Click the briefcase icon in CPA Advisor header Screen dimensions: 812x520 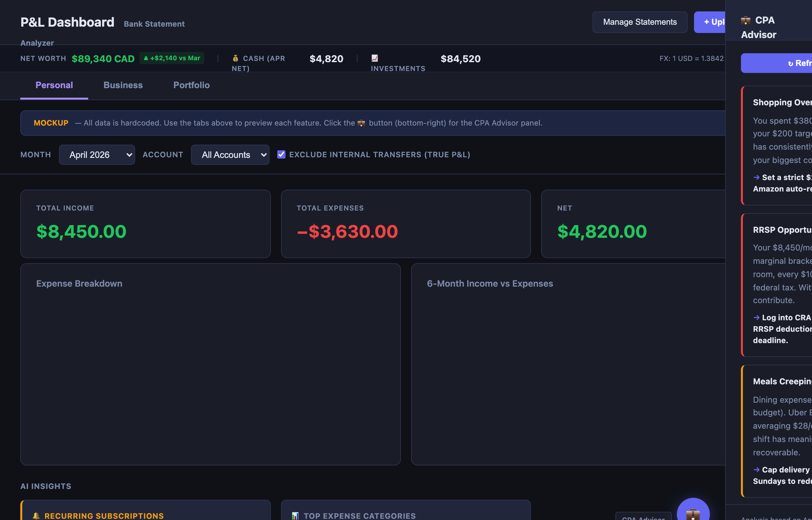745,21
